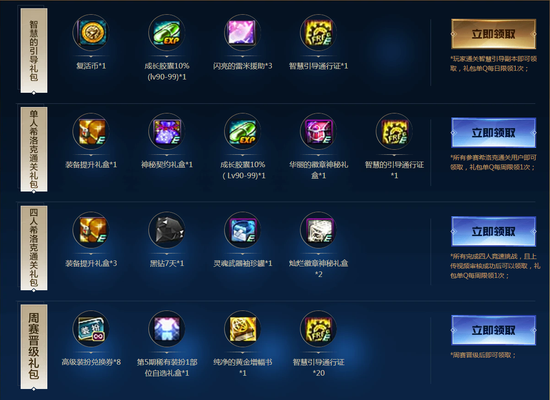Viewport: 550px width, 400px height.
Task: Click 装备提升礼盒 icon in 四人希洛克 row
Action: pos(91,230)
